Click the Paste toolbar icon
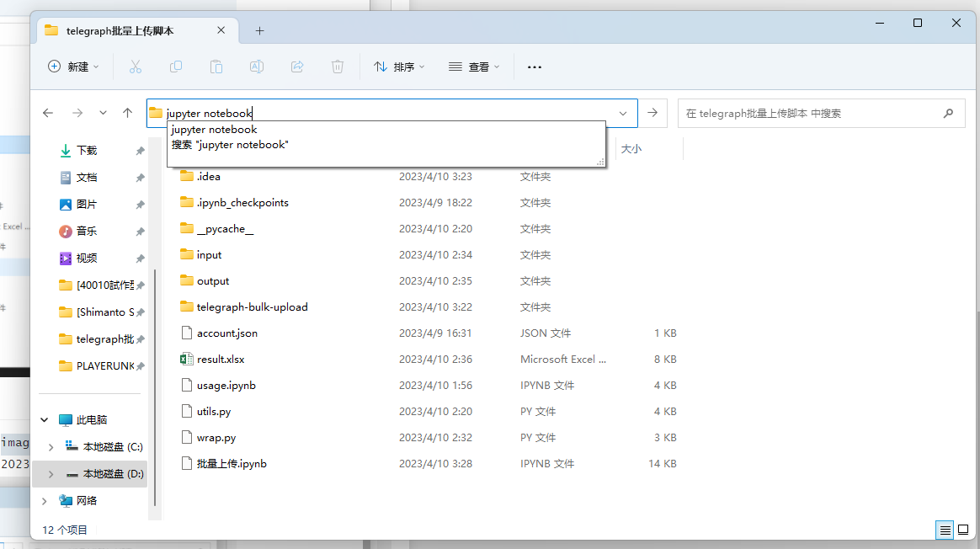The image size is (980, 549). (x=216, y=67)
